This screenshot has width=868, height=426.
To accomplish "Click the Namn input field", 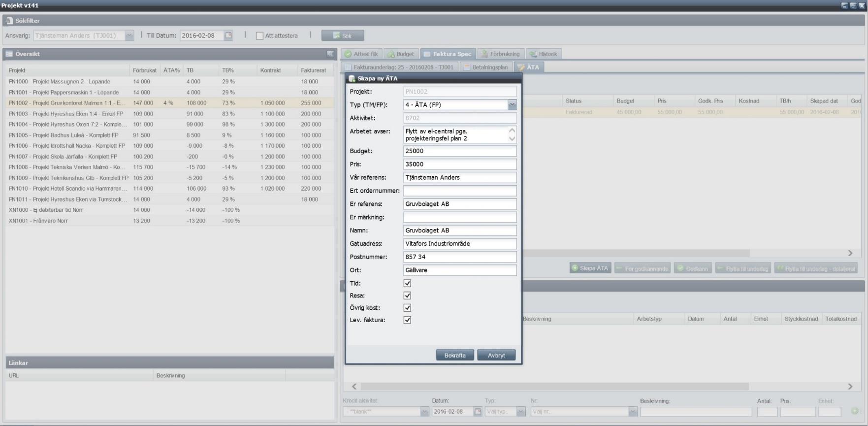I will click(x=460, y=230).
